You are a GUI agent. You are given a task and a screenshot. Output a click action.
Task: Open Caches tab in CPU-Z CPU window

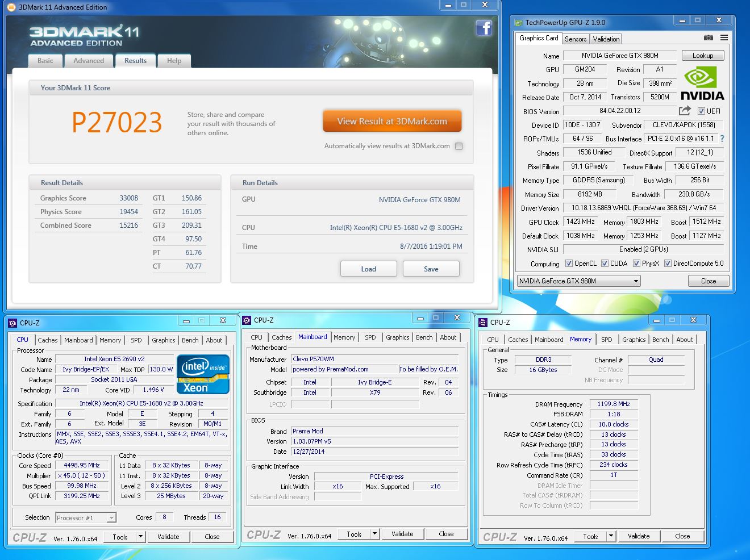(48, 340)
